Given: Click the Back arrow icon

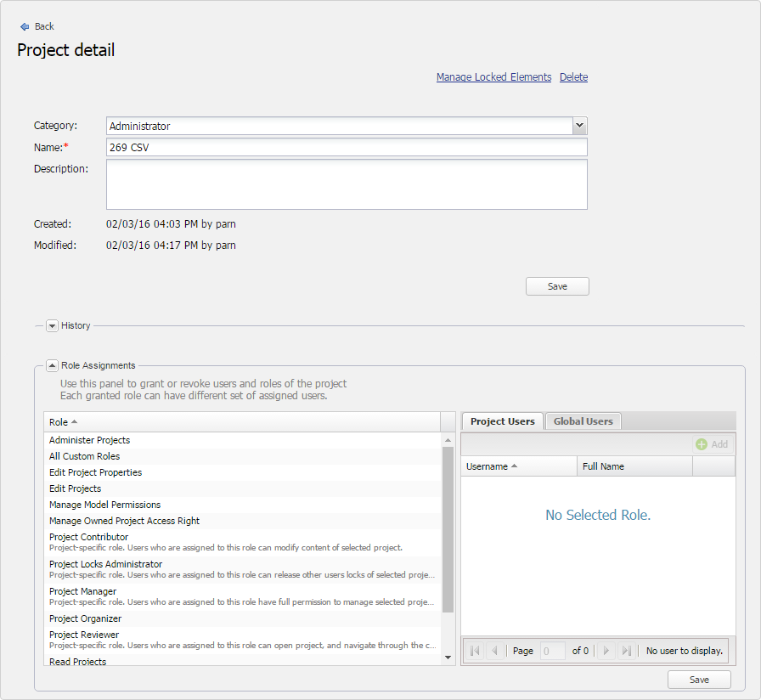Looking at the screenshot, I should pos(25,27).
